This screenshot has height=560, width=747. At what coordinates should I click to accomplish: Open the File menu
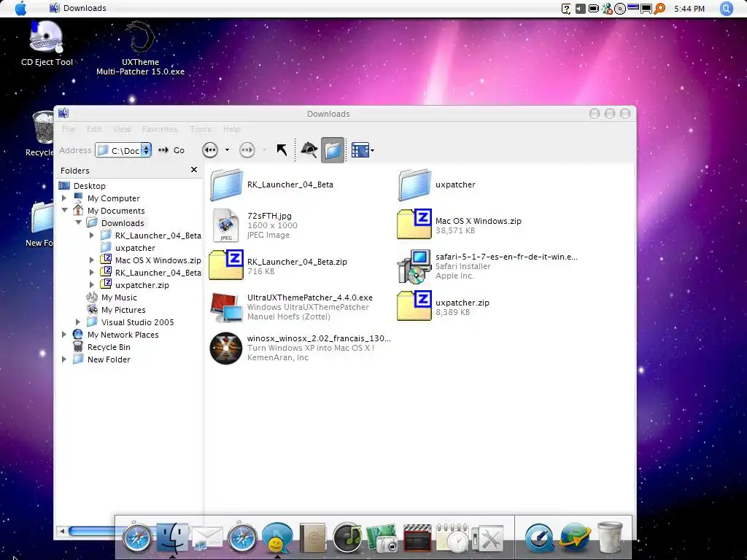coord(68,129)
